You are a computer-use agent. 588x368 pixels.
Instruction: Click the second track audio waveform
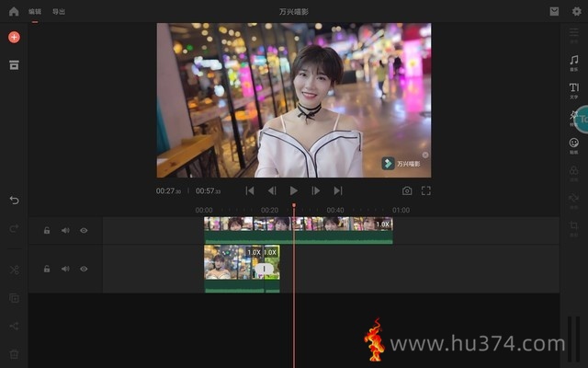coord(242,286)
